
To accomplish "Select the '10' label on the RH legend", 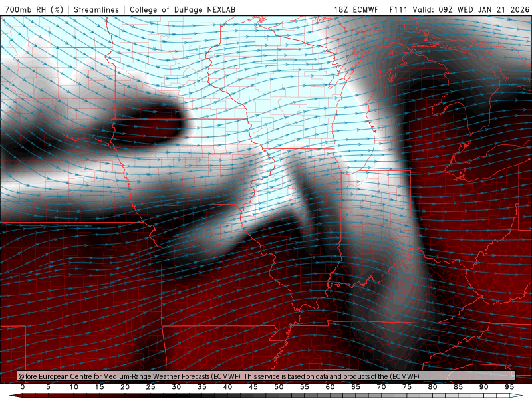I will click(x=74, y=387).
